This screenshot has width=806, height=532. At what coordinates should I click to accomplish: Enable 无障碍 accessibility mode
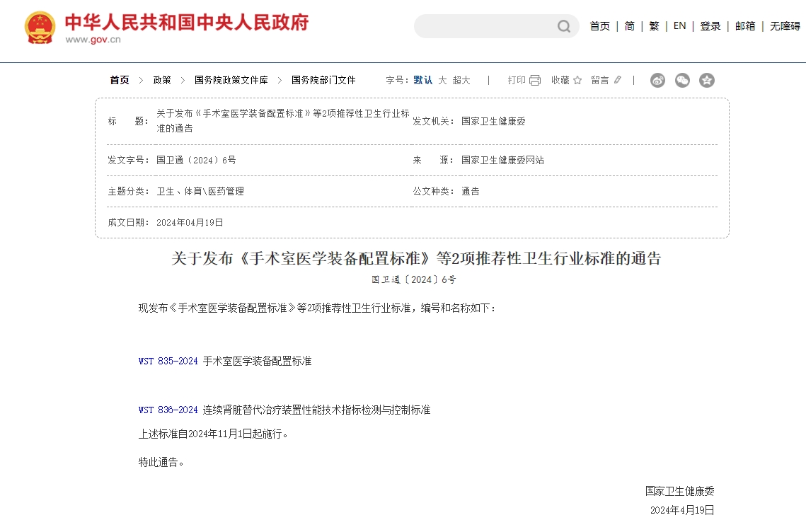785,26
